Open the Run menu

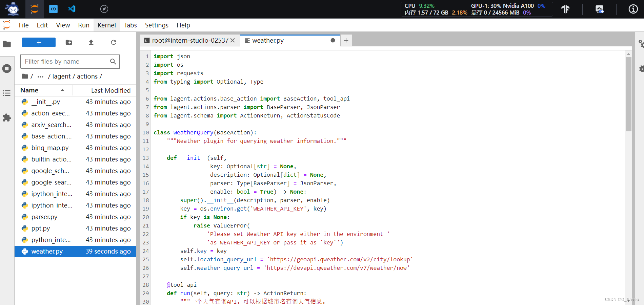pyautogui.click(x=84, y=25)
